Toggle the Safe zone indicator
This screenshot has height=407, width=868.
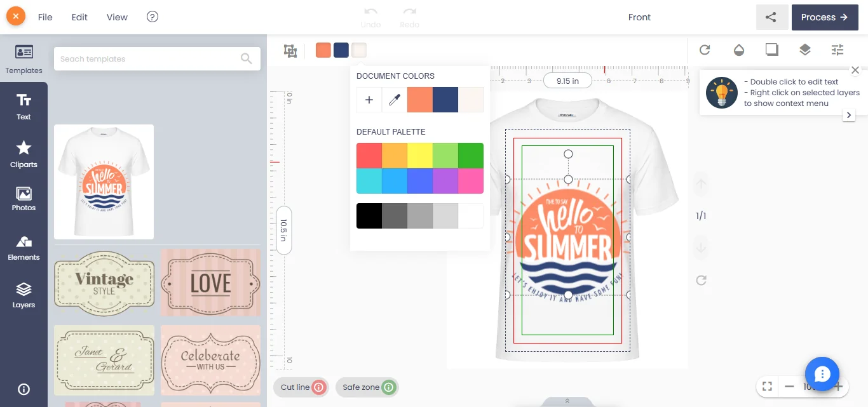(x=367, y=387)
